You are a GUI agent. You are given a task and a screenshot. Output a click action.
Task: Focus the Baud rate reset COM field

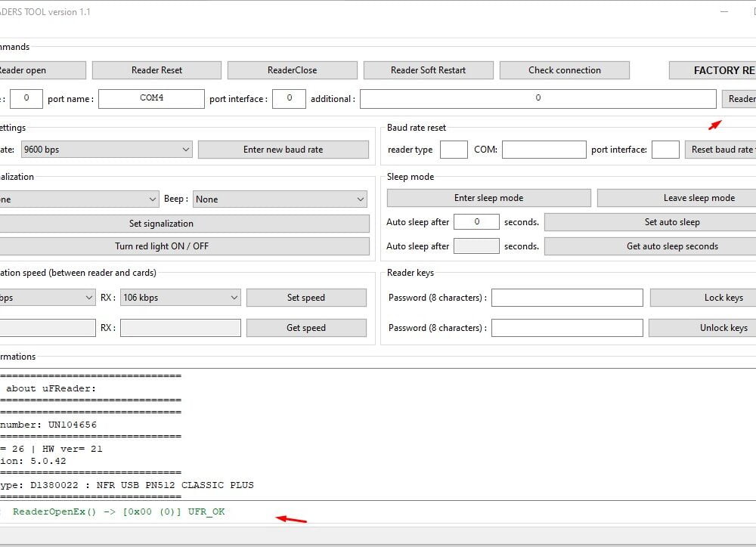[544, 150]
